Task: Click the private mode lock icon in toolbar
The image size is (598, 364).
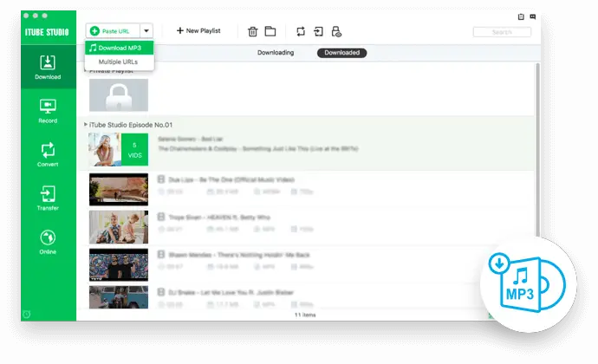Action: click(336, 31)
